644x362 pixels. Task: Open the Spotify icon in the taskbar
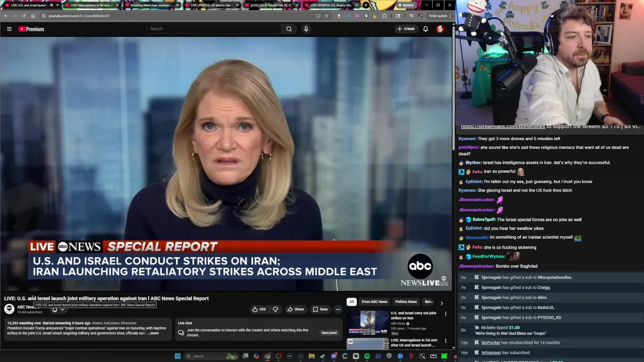367,356
